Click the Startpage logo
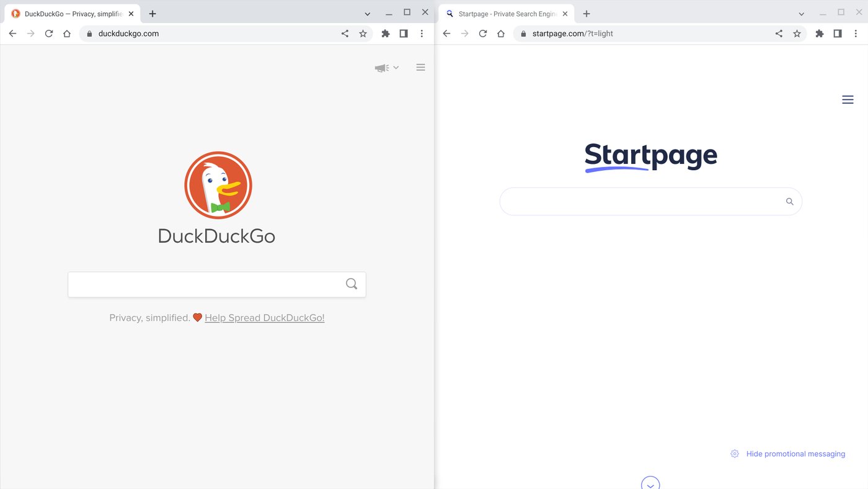Image resolution: width=868 pixels, height=489 pixels. (x=651, y=157)
